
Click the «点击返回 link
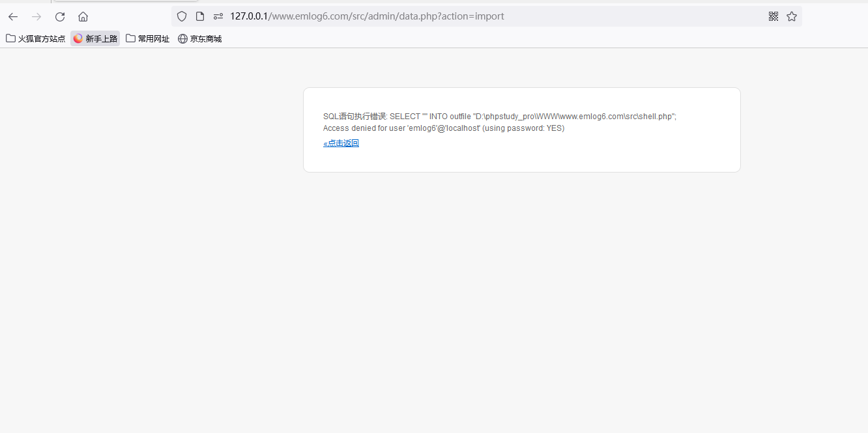pyautogui.click(x=341, y=143)
